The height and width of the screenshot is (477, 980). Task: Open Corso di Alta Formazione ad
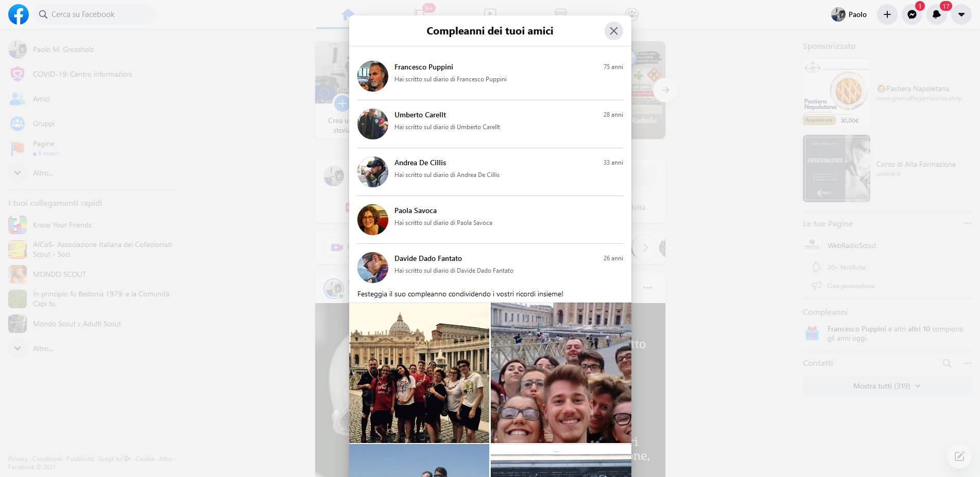[x=887, y=169]
